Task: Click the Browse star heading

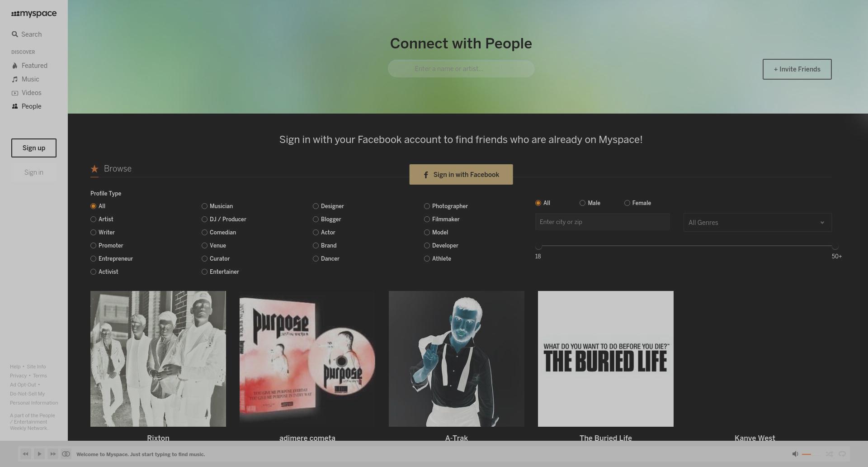Action: coord(111,169)
